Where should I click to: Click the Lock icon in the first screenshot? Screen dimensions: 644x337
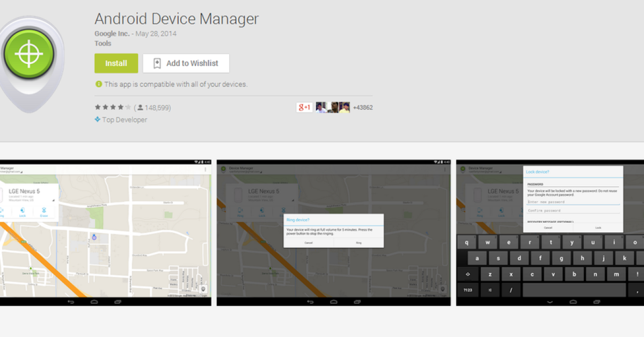coord(22,211)
